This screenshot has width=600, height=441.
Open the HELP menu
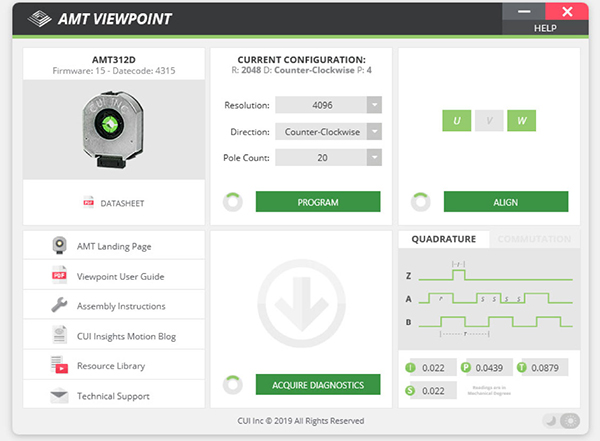(x=545, y=28)
